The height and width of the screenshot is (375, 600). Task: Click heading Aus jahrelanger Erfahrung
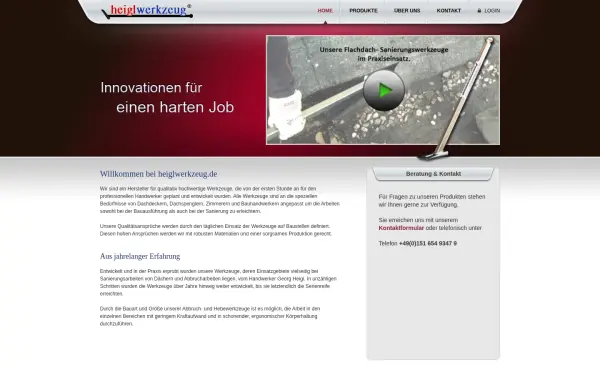(140, 256)
